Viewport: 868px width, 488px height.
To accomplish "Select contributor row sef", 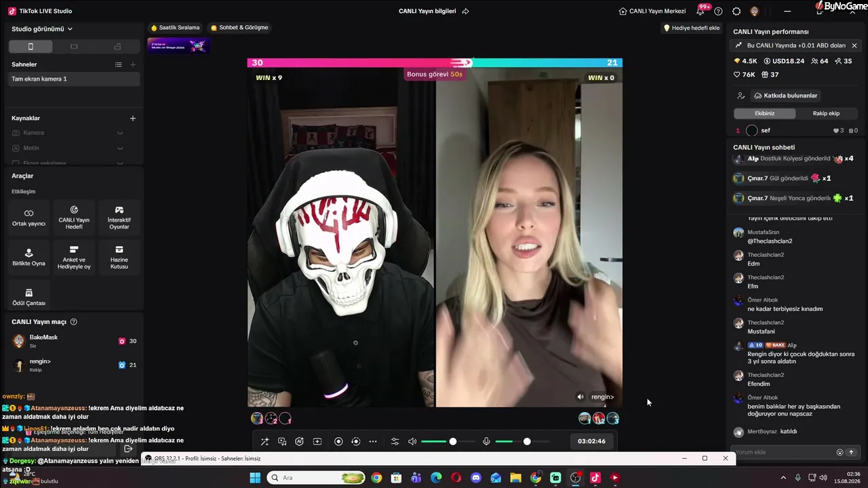I will tap(797, 130).
